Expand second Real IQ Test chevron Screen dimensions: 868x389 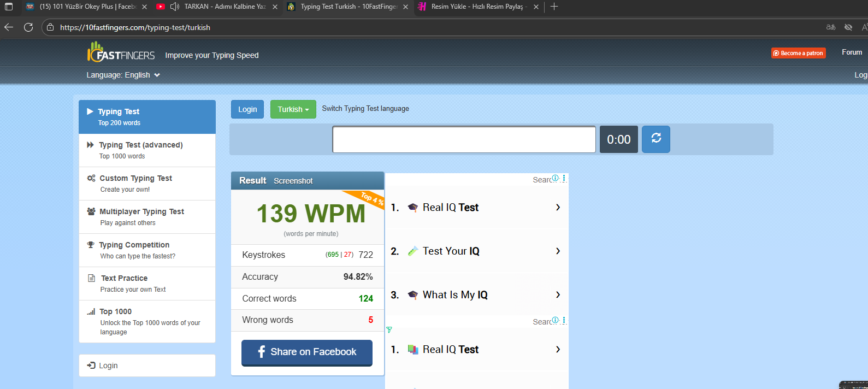point(558,349)
